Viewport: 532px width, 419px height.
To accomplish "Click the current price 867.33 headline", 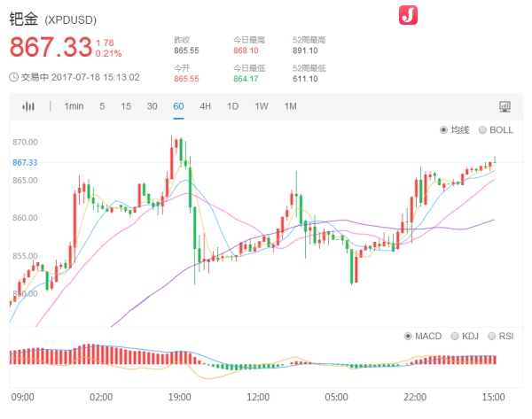I will [51, 47].
